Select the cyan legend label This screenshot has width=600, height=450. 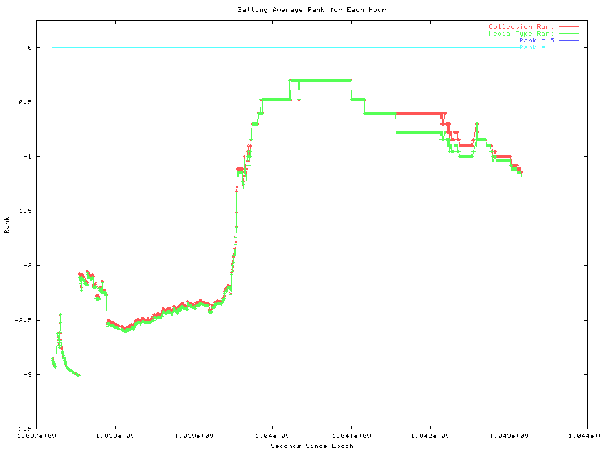pos(535,47)
